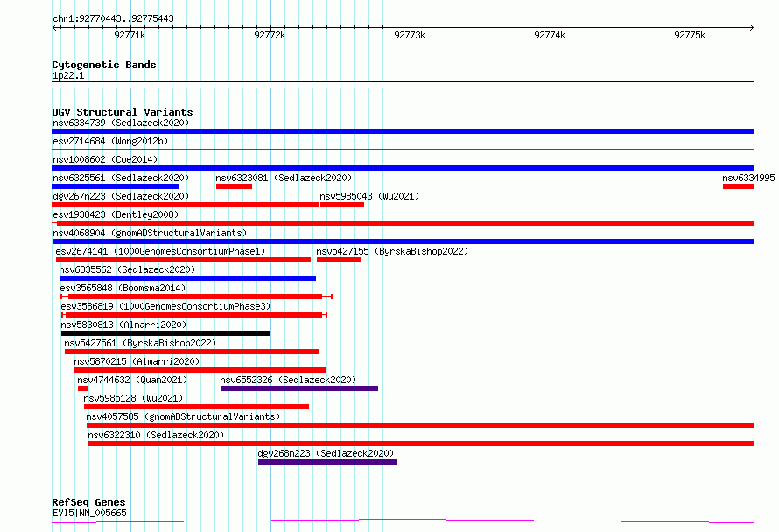Open nsv4744632 (Quan2021) variant label
779x532 pixels.
132,380
